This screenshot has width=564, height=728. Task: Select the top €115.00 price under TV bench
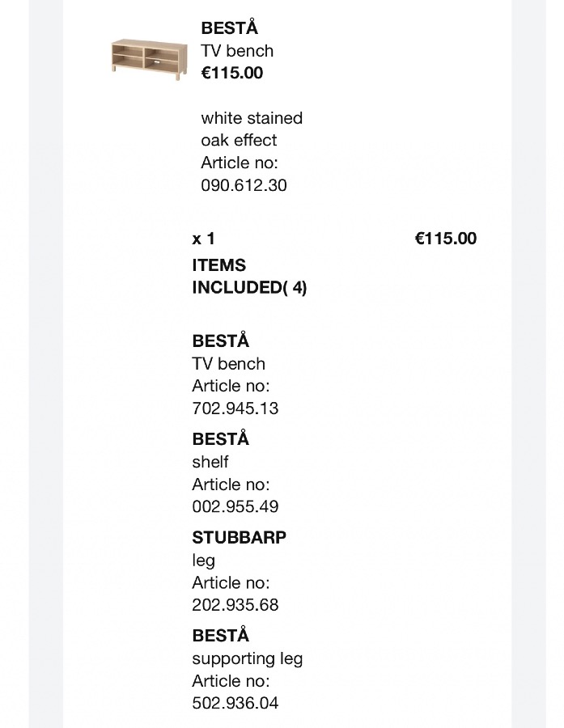pos(231,73)
